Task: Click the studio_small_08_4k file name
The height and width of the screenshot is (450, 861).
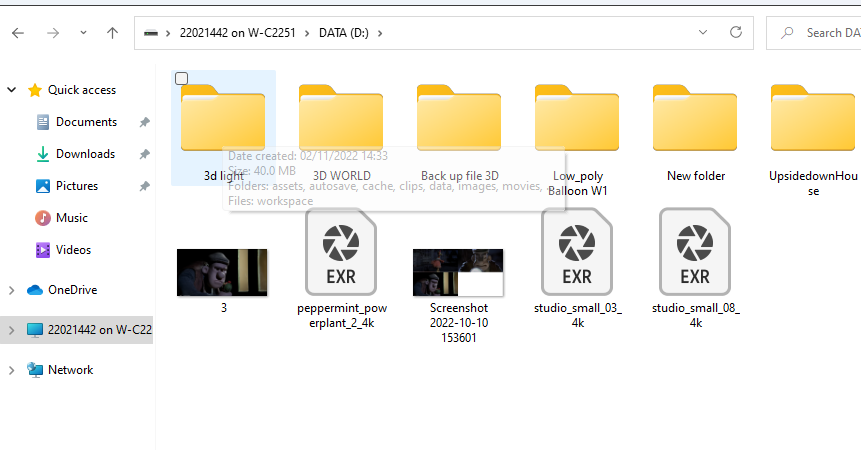Action: pyautogui.click(x=696, y=316)
